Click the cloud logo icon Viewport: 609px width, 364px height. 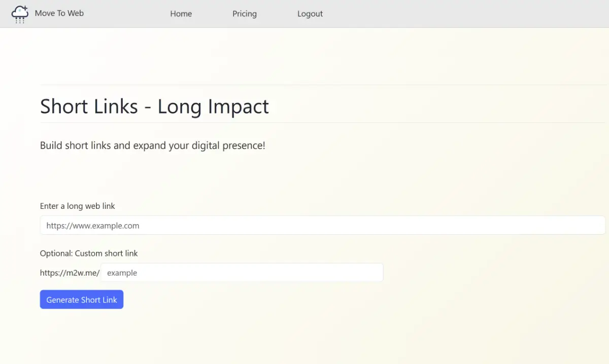coord(19,14)
